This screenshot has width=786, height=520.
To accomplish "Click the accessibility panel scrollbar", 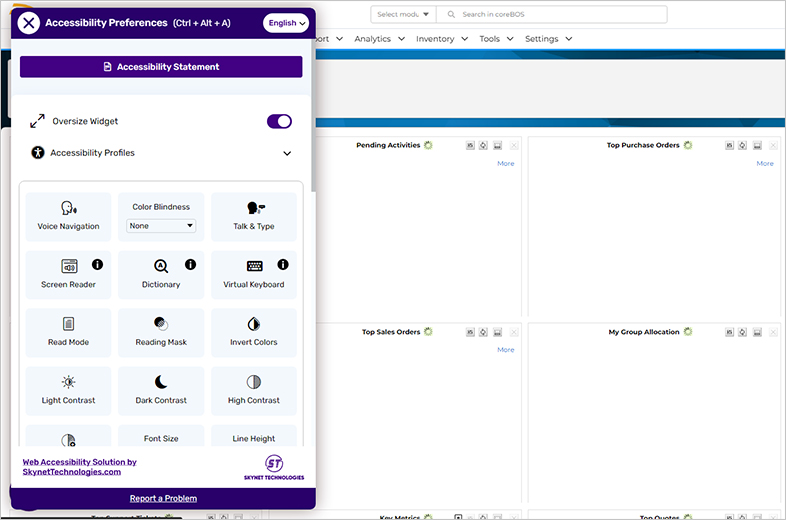I will 313,115.
